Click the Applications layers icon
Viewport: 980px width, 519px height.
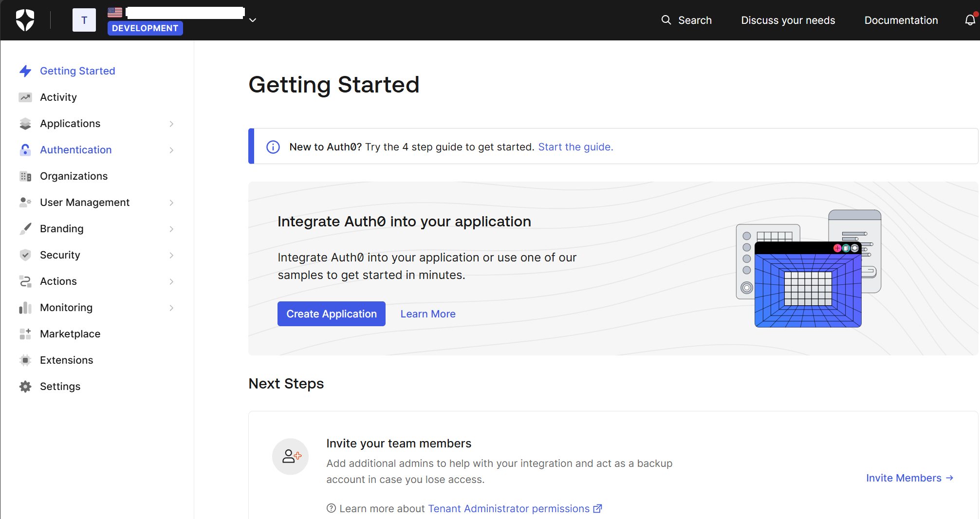click(x=25, y=124)
